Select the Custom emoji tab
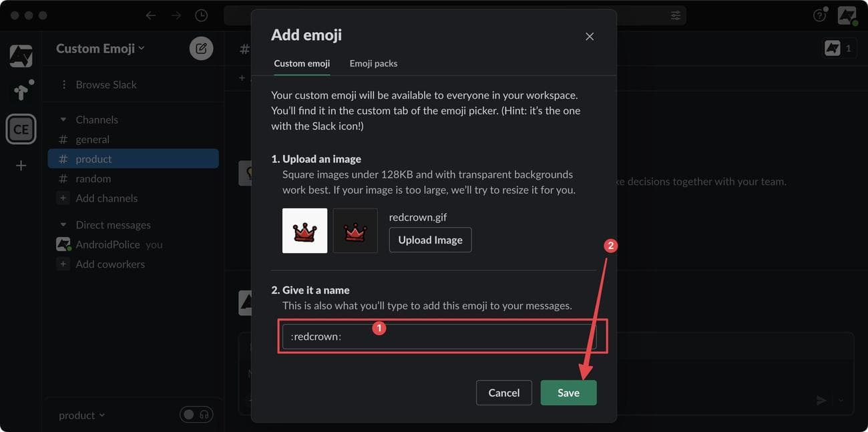This screenshot has height=432, width=868. 301,63
